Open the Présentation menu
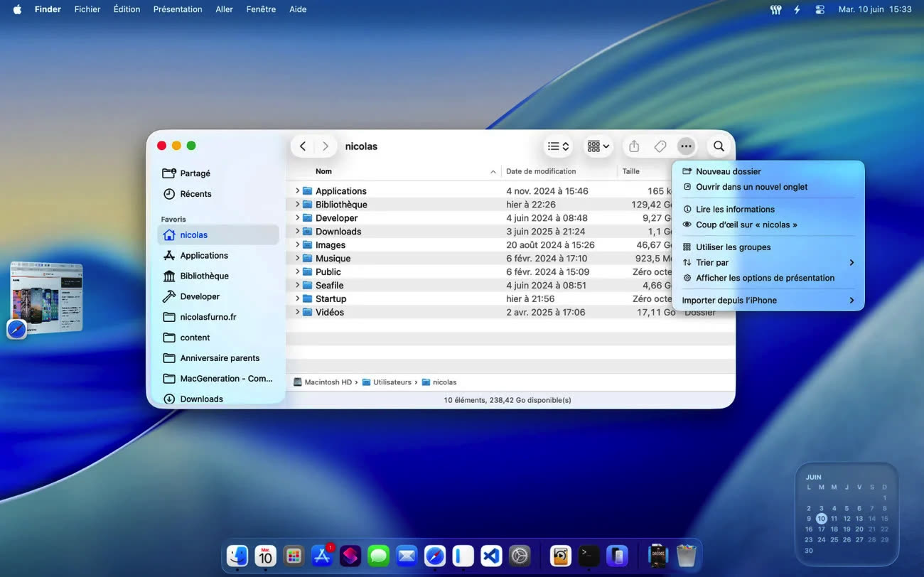The image size is (924, 577). pos(178,9)
